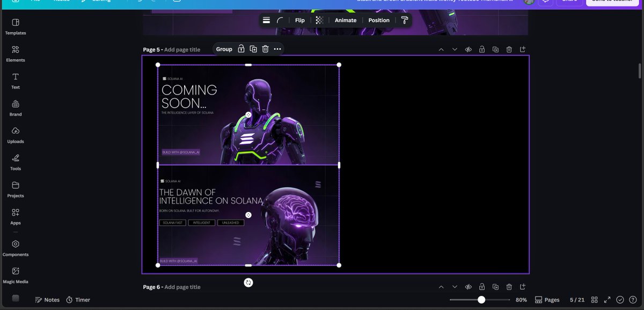Duplicate Page 5
The image size is (644, 310).
tap(496, 49)
